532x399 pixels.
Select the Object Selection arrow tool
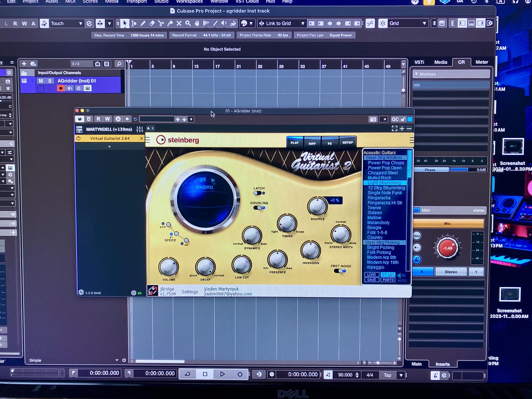(125, 23)
